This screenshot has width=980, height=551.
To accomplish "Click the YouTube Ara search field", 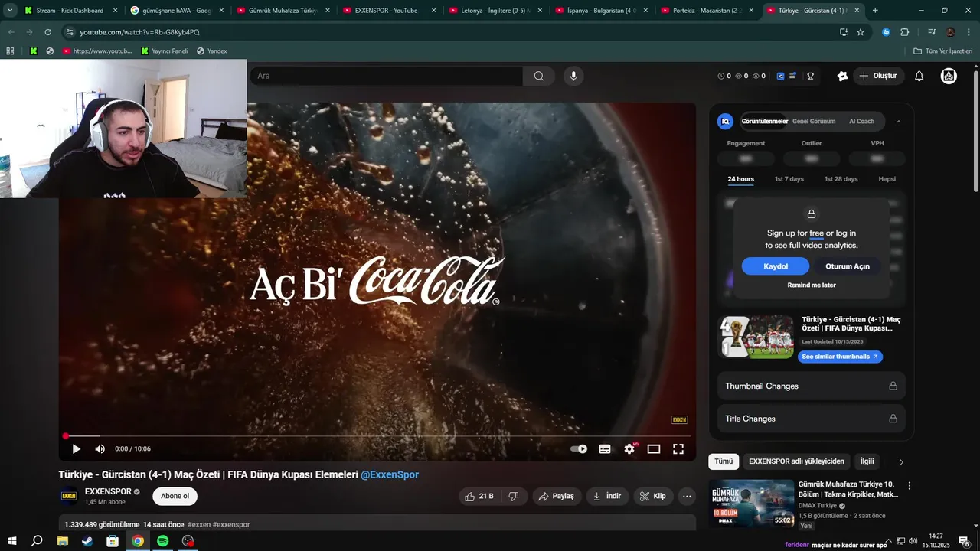I will point(386,76).
